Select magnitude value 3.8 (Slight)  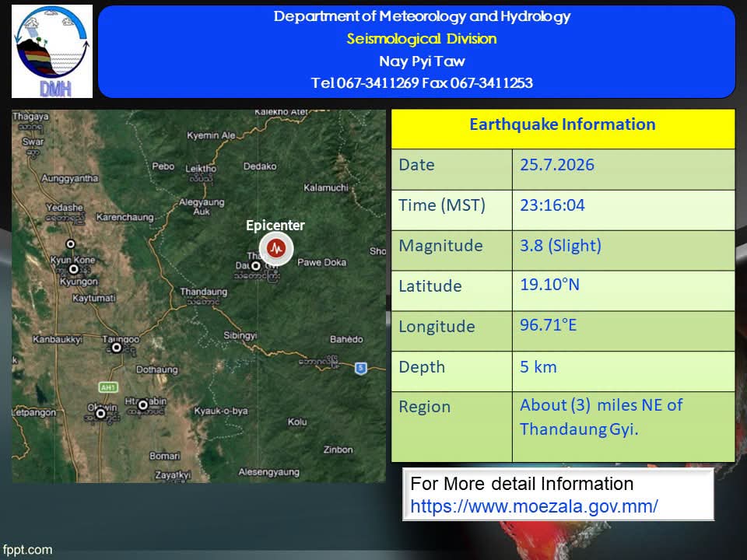coord(560,246)
